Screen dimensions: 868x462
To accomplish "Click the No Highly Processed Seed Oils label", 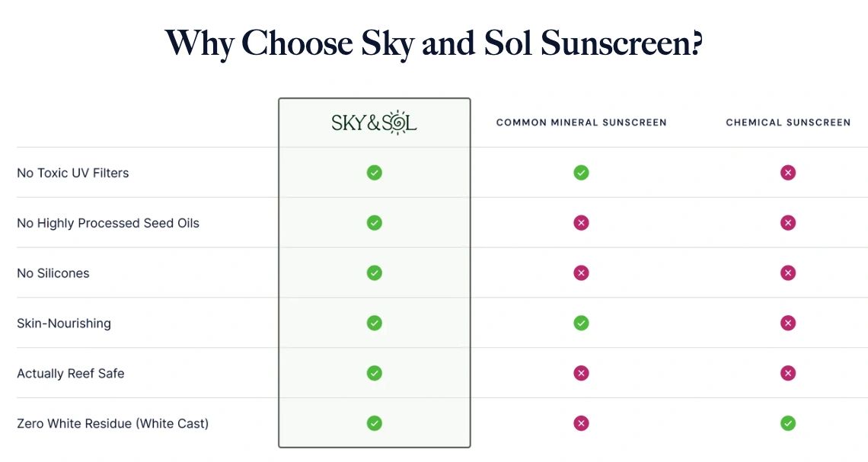I will coord(108,223).
